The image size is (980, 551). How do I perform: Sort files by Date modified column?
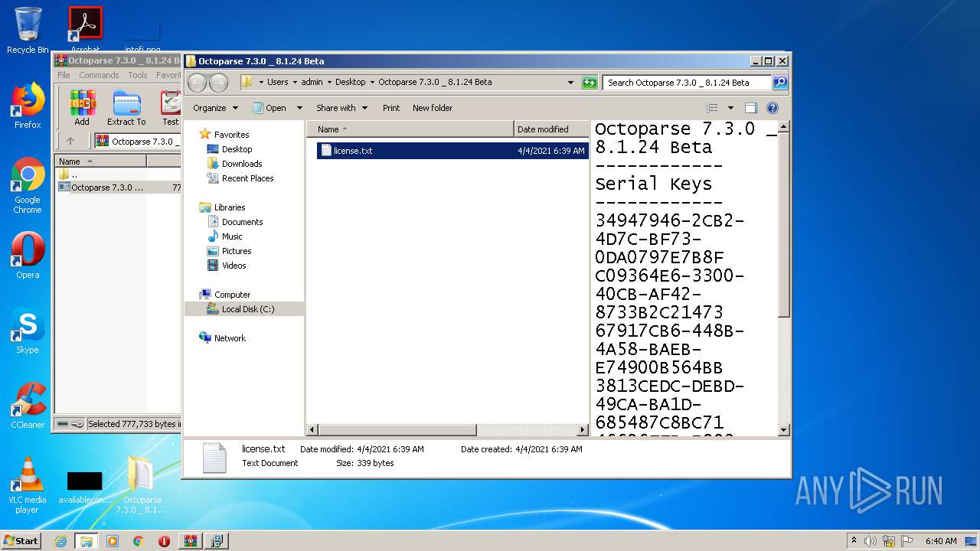pyautogui.click(x=551, y=129)
